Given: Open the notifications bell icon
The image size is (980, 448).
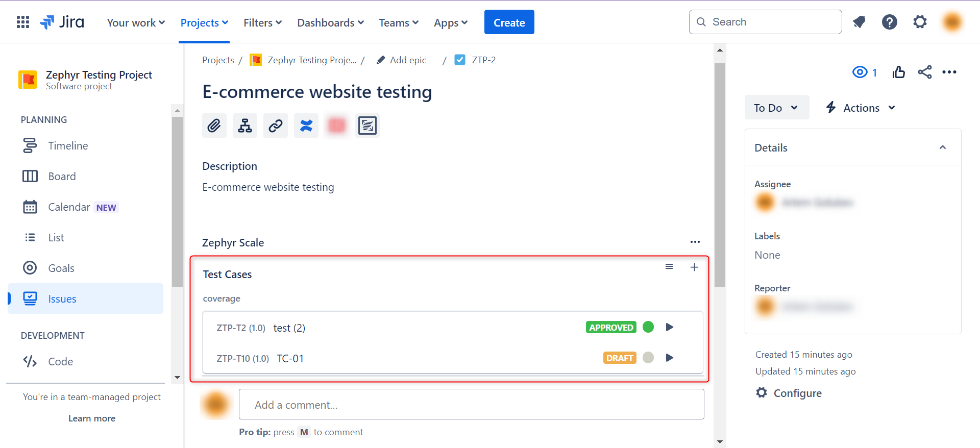Looking at the screenshot, I should pos(859,22).
